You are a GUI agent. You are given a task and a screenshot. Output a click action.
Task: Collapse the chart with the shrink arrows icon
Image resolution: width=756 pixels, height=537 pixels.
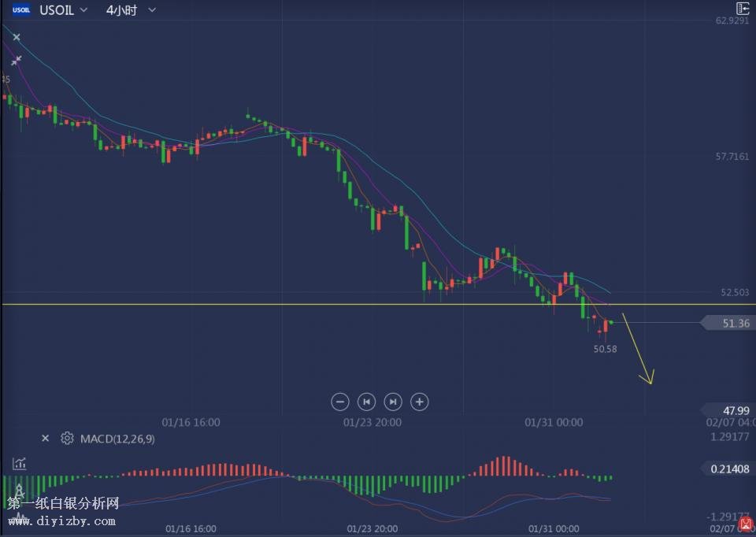click(x=17, y=60)
